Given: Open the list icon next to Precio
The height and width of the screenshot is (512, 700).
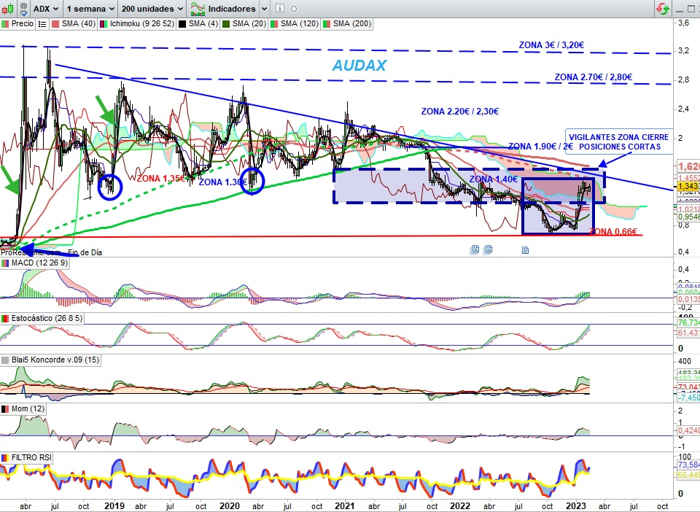Looking at the screenshot, I should coord(42,24).
